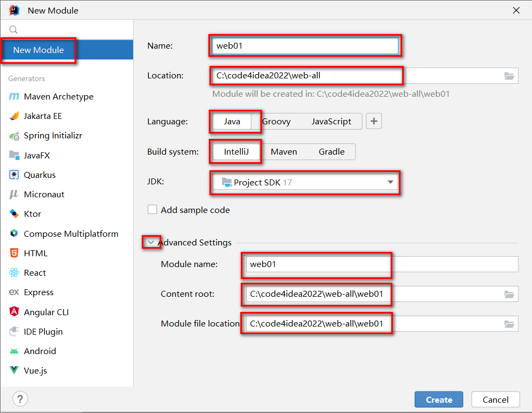
Task: Enable the Add sample code checkbox
Action: coord(153,210)
